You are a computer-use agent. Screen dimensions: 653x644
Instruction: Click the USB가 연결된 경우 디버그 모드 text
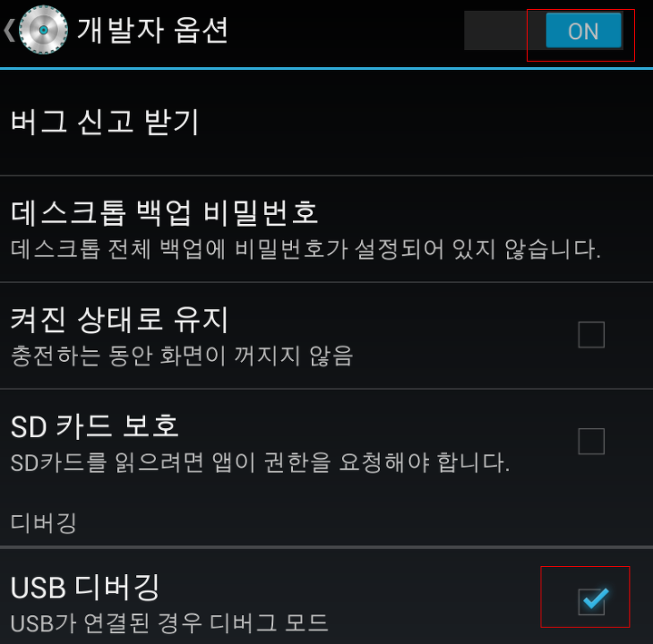(x=170, y=623)
